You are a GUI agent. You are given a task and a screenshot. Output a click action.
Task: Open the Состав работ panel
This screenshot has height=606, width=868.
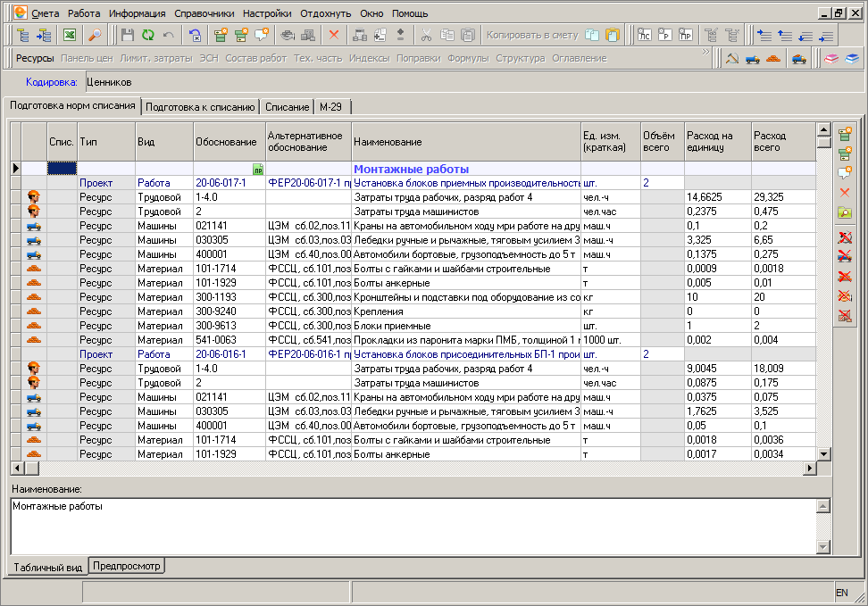[257, 59]
